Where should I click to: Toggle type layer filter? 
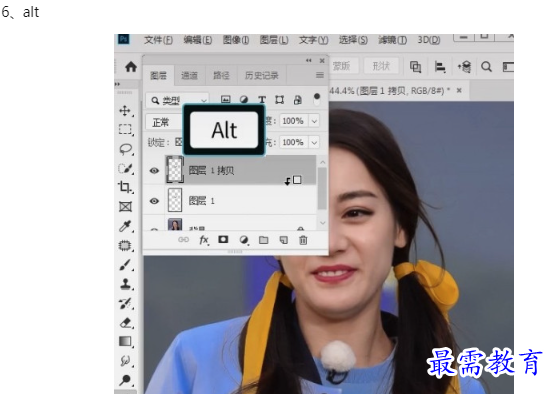[262, 100]
